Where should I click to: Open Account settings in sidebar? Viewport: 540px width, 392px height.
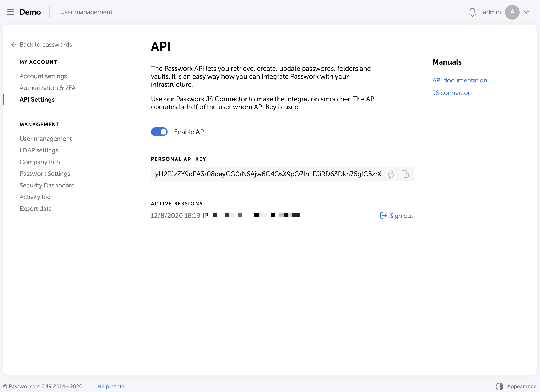tap(43, 76)
